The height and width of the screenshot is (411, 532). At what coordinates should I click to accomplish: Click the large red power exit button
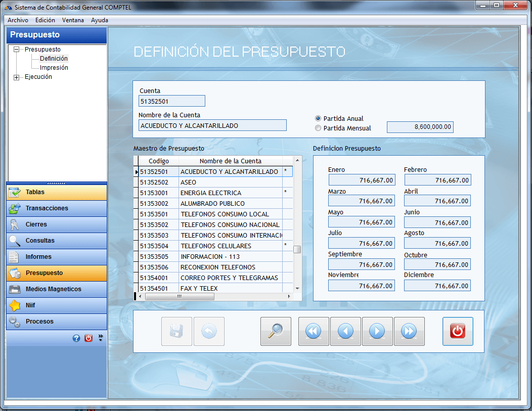click(458, 331)
